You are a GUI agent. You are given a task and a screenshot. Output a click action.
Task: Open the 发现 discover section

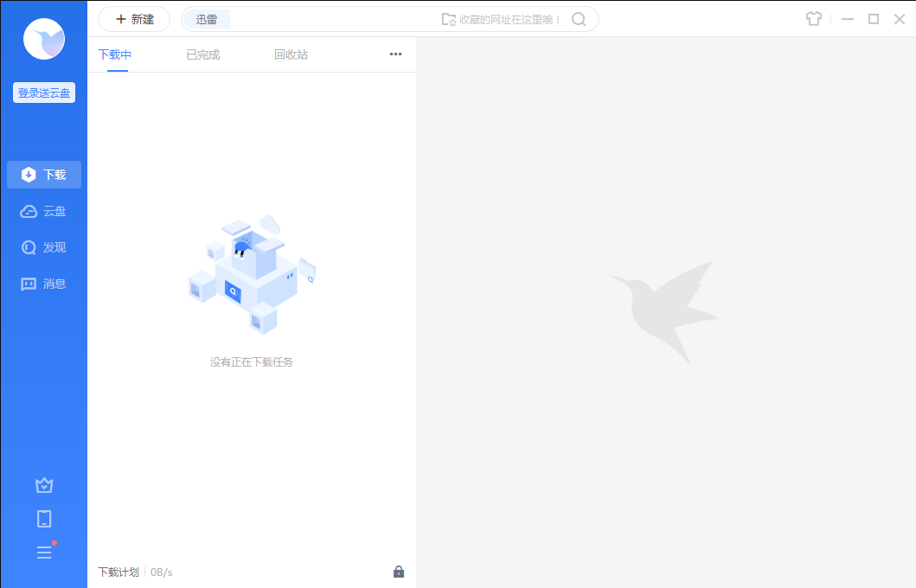[44, 247]
